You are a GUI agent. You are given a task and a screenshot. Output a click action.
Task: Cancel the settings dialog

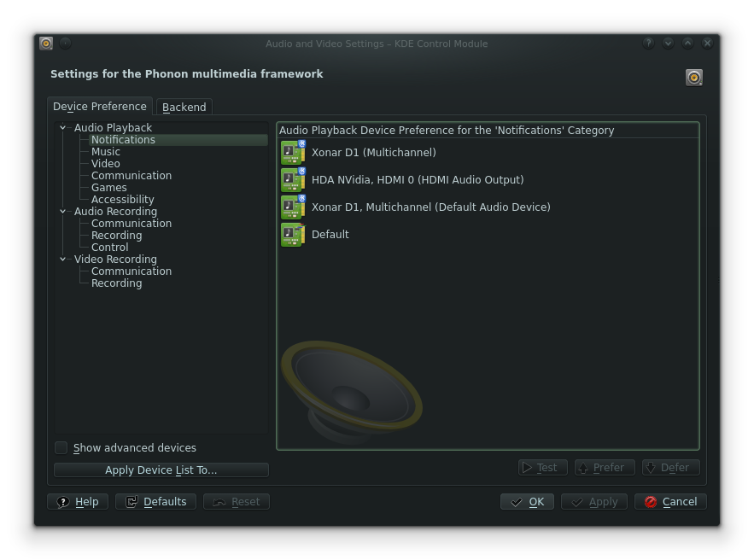[x=670, y=502]
